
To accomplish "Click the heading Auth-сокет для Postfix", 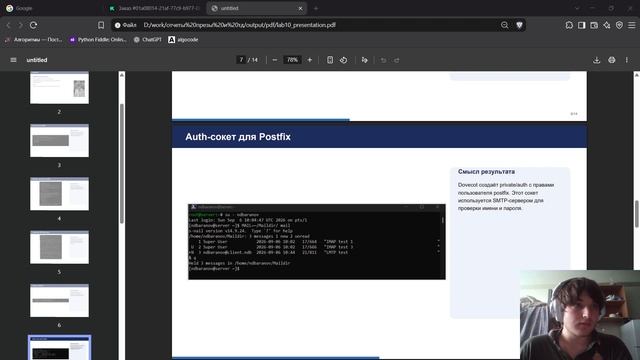I will [238, 137].
